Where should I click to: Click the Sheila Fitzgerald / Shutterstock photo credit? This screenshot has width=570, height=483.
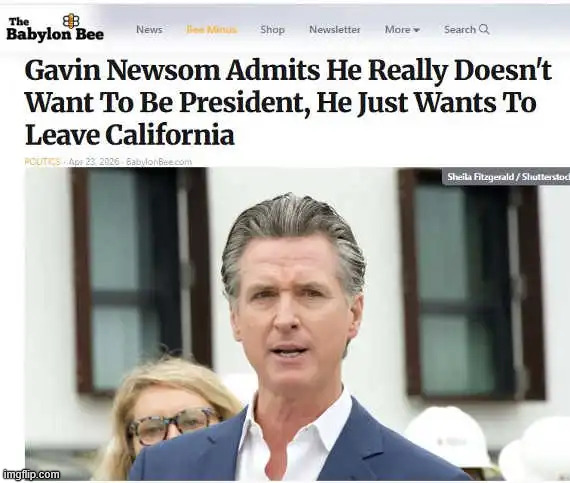(506, 177)
